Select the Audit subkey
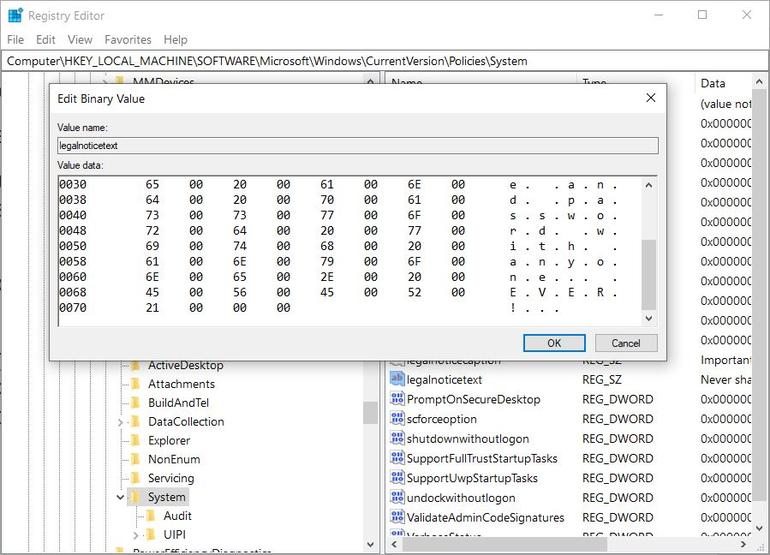Viewport: 770px width, 555px height. (177, 516)
